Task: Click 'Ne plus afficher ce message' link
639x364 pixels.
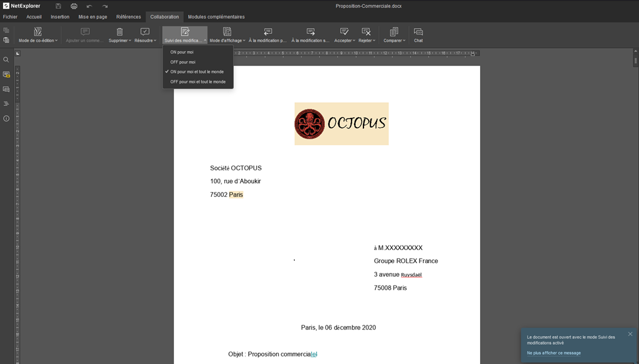Action: tap(554, 353)
